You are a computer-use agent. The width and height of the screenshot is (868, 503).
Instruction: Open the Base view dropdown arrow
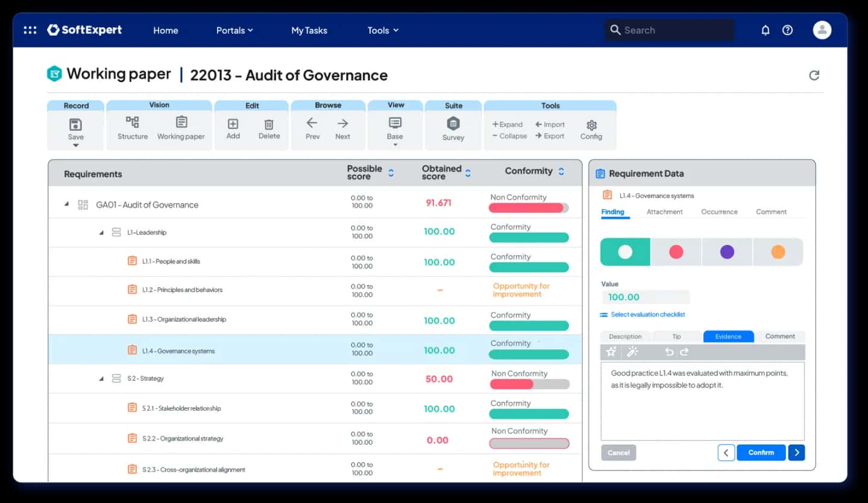[395, 145]
